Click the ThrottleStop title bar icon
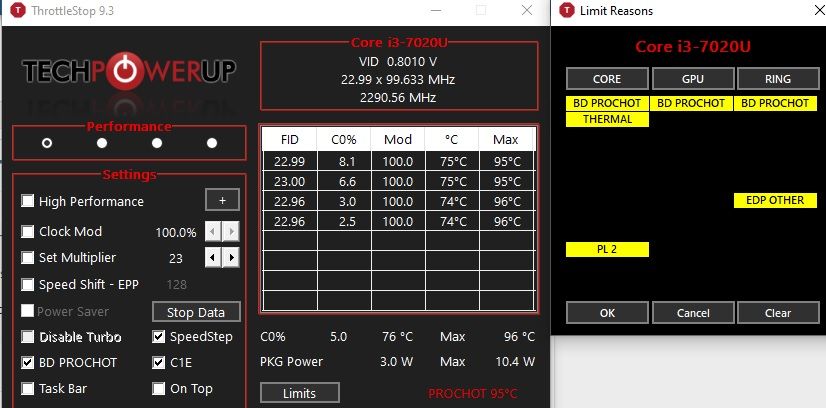826x408 pixels. point(18,11)
